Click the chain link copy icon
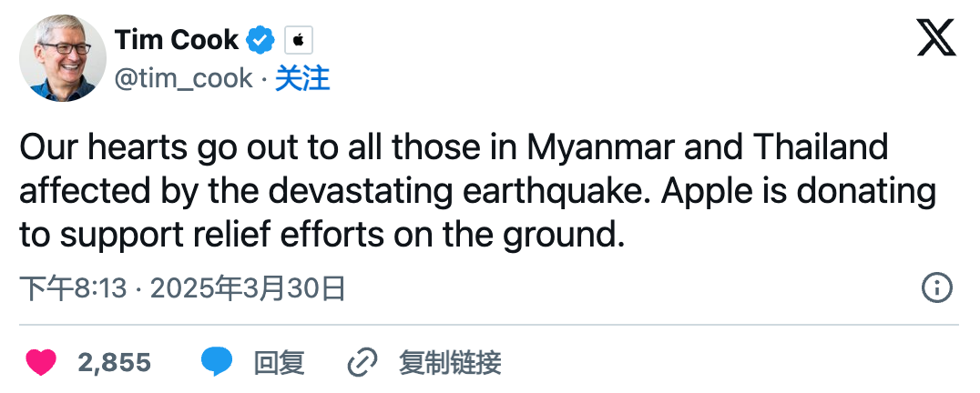This screenshot has height=393, width=980. [362, 363]
